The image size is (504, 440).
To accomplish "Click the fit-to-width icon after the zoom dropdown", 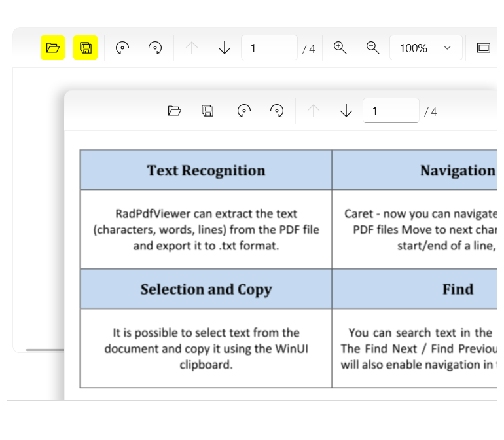I will pyautogui.click(x=484, y=48).
